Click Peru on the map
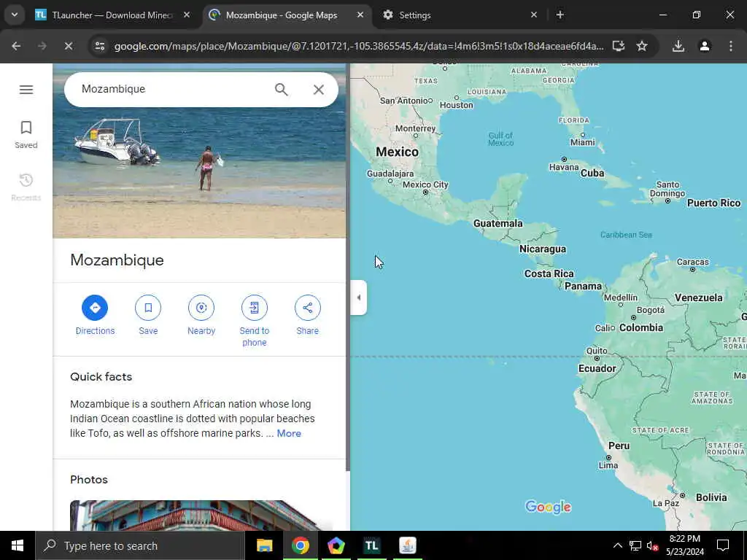 click(619, 446)
